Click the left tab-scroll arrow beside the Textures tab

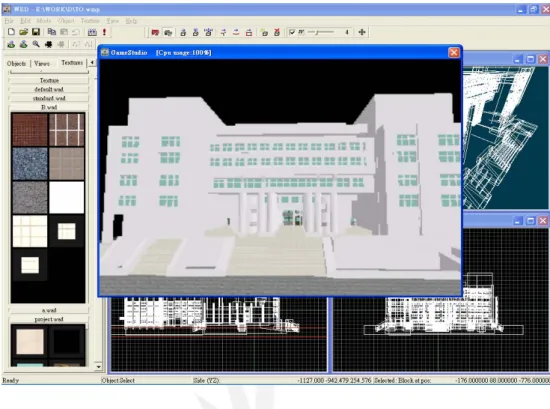pyautogui.click(x=92, y=62)
